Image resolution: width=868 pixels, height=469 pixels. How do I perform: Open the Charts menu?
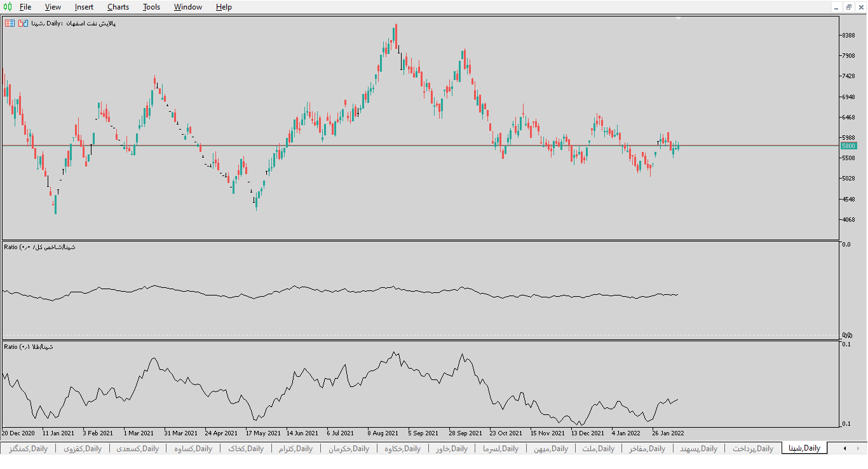click(118, 7)
